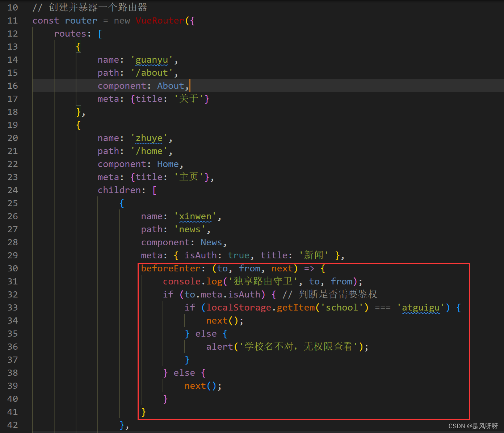
Task: Click the 'new' keyword on line 11
Action: (122, 21)
